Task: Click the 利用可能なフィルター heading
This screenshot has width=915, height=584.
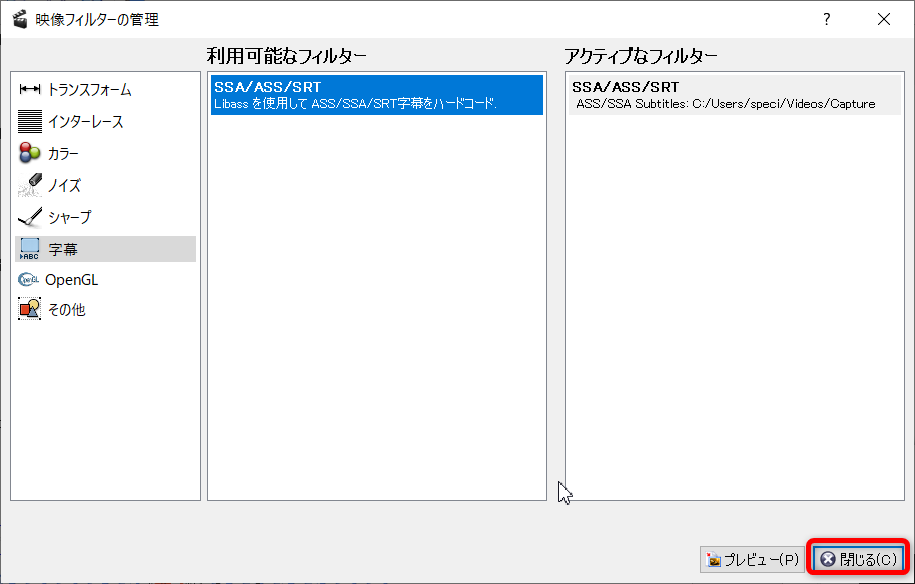Action: tap(287, 55)
